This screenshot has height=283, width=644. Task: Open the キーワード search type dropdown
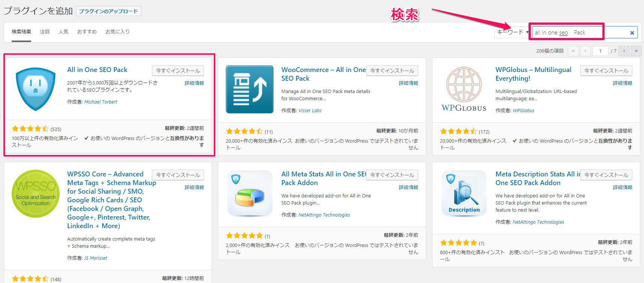click(512, 32)
